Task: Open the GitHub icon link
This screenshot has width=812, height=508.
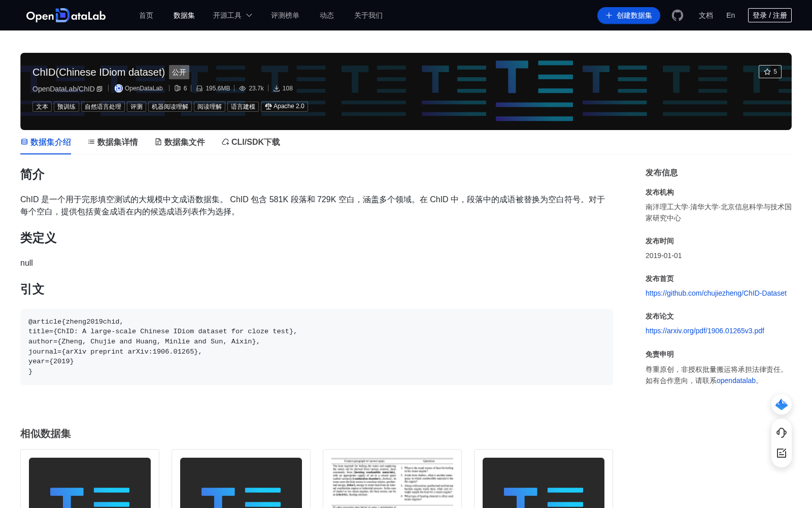Action: 678,15
